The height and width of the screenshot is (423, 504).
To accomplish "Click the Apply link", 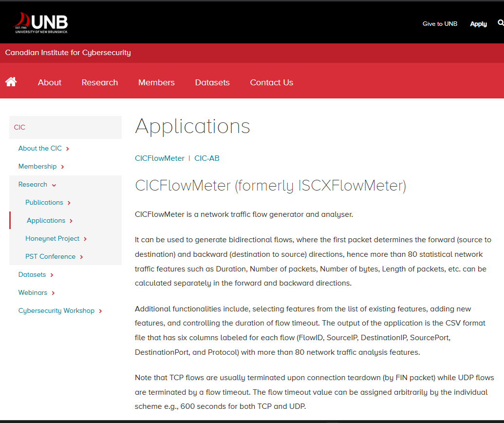I will [478, 24].
